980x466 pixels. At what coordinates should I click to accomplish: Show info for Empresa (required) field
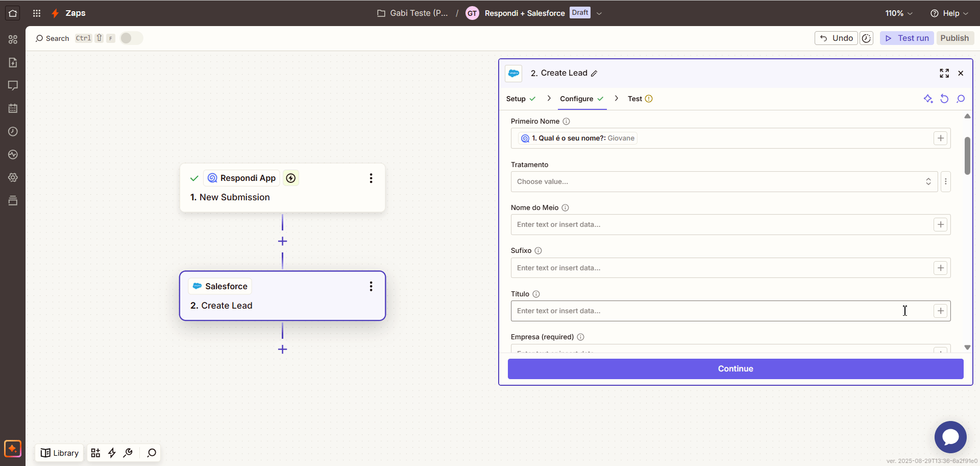pyautogui.click(x=580, y=337)
